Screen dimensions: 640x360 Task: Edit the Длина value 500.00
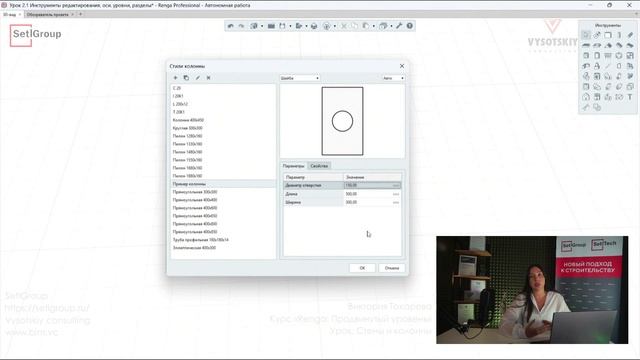(x=351, y=194)
